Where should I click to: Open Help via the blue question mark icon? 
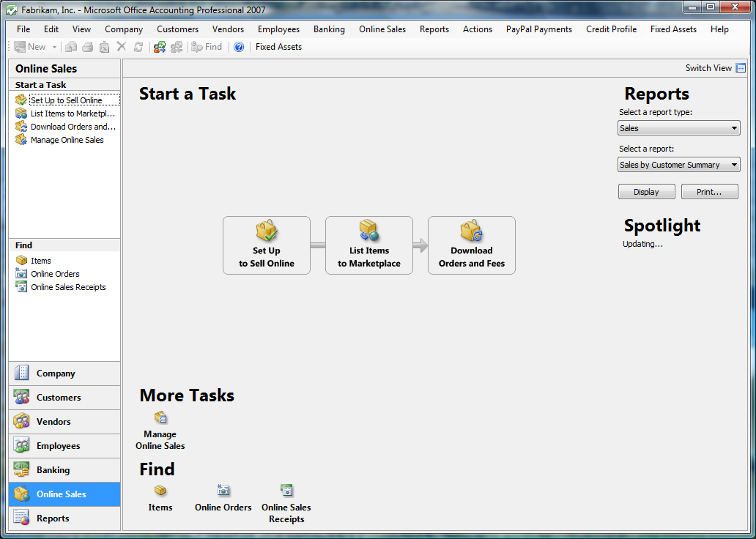pyautogui.click(x=239, y=47)
